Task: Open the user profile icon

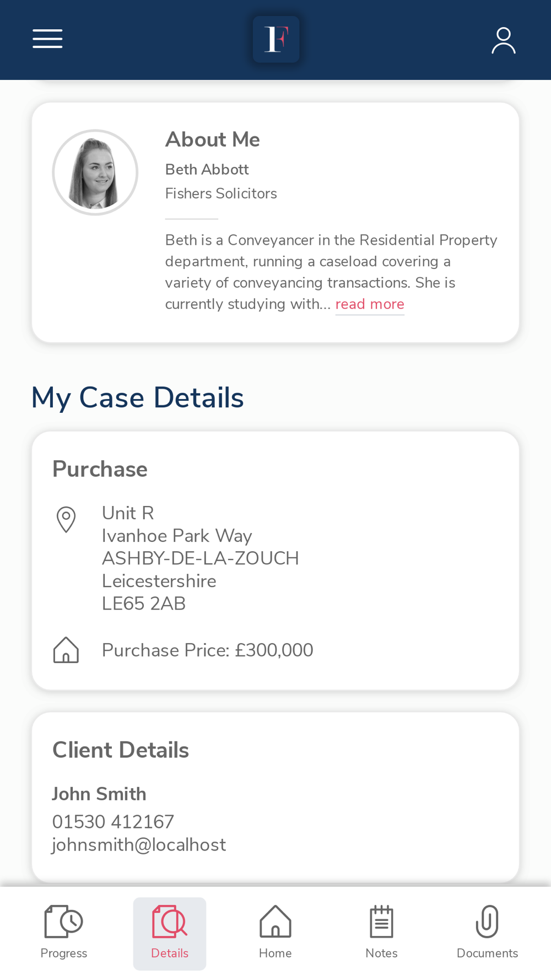Action: [x=503, y=40]
